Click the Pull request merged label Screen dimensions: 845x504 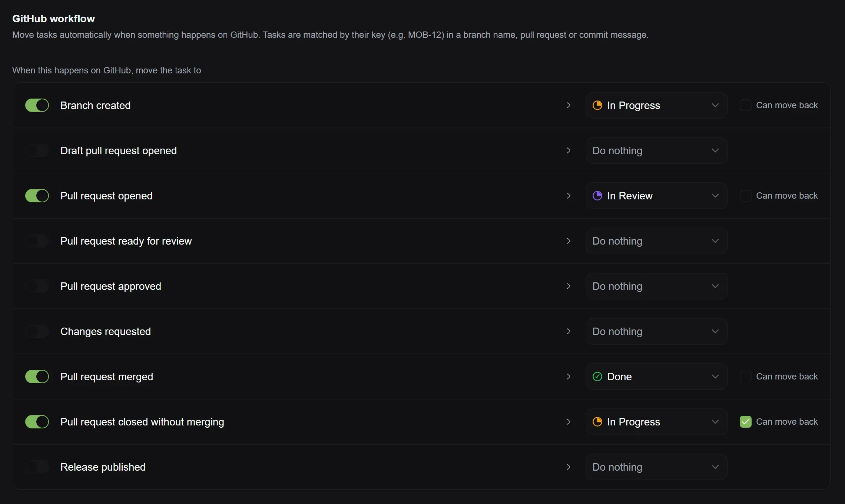(x=107, y=377)
